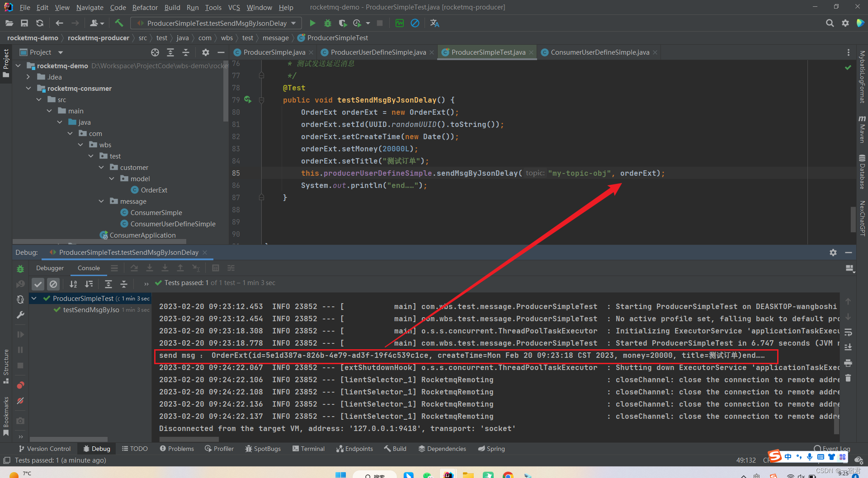This screenshot has width=868, height=478.
Task: Open the VCS menu
Action: [x=234, y=7]
